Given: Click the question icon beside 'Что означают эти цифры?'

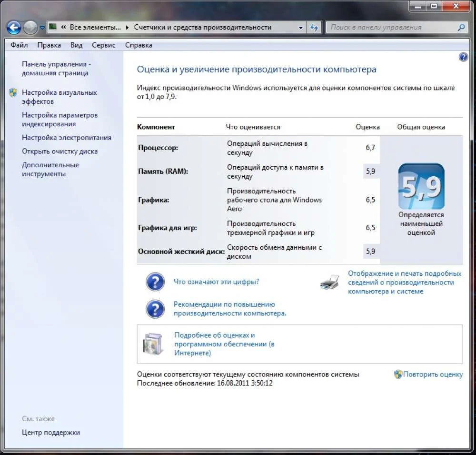Looking at the screenshot, I should click(x=155, y=282).
